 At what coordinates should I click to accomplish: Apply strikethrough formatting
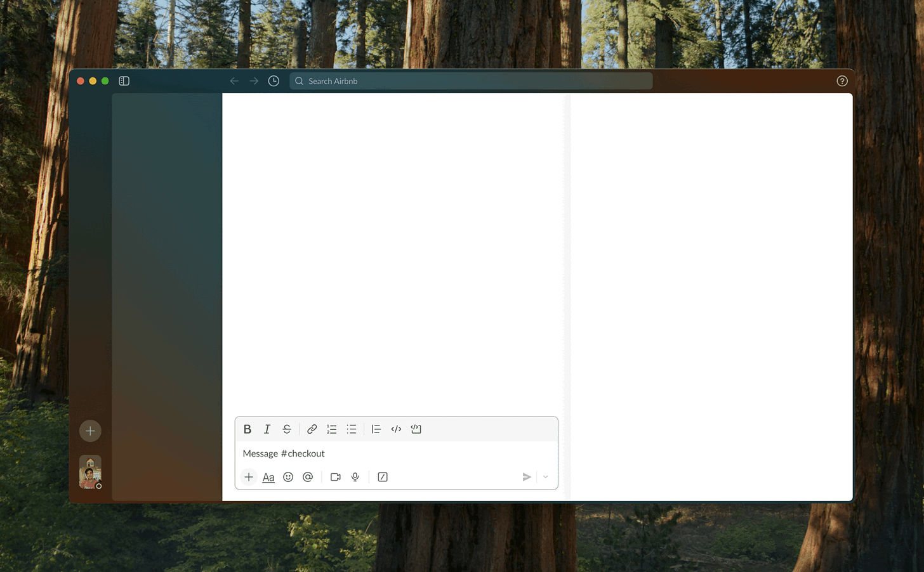(x=287, y=429)
